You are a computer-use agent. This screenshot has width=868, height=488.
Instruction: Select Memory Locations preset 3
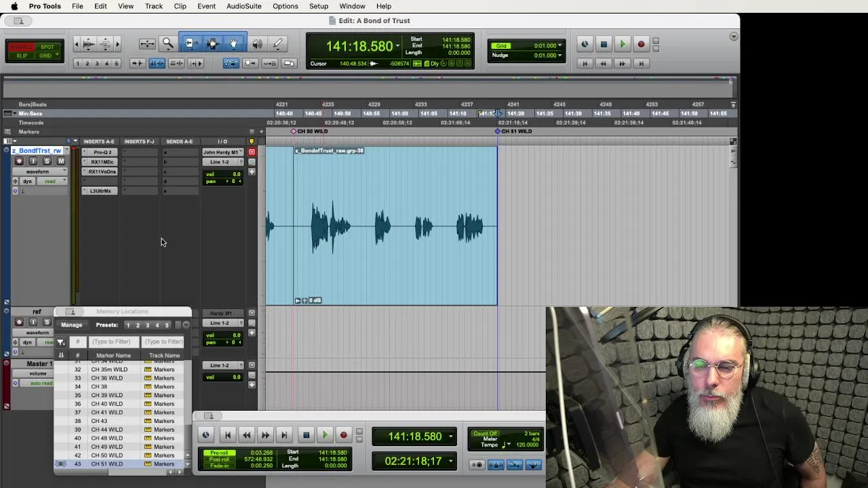pyautogui.click(x=147, y=325)
